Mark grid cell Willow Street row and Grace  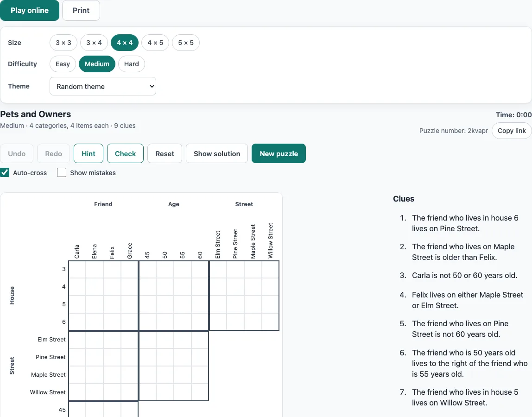pos(130,392)
